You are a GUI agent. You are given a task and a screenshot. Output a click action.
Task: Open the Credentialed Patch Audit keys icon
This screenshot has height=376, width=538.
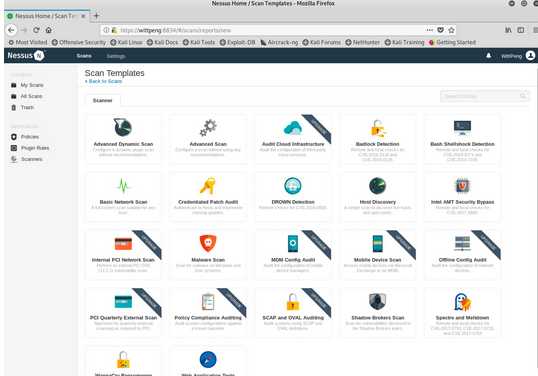click(208, 186)
